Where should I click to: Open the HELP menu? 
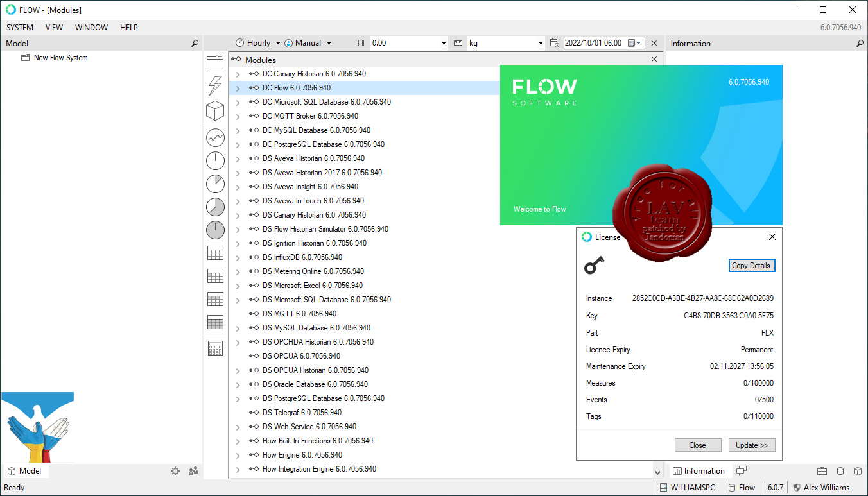click(x=129, y=28)
